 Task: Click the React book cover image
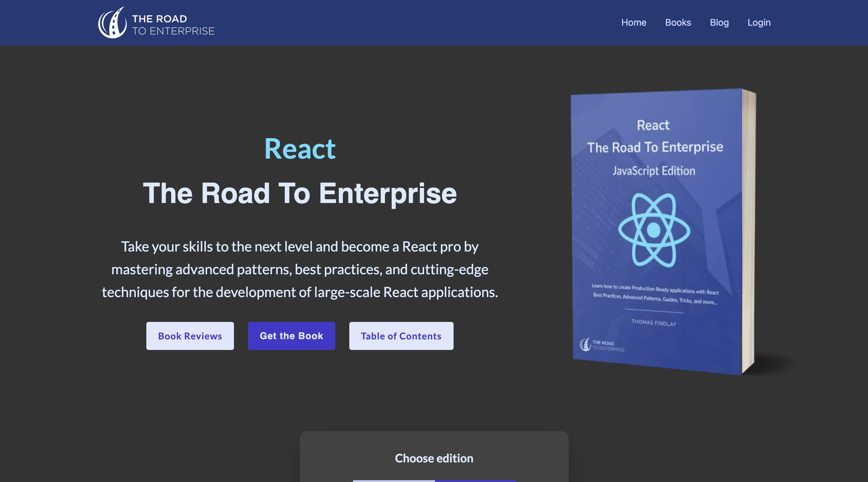[663, 232]
